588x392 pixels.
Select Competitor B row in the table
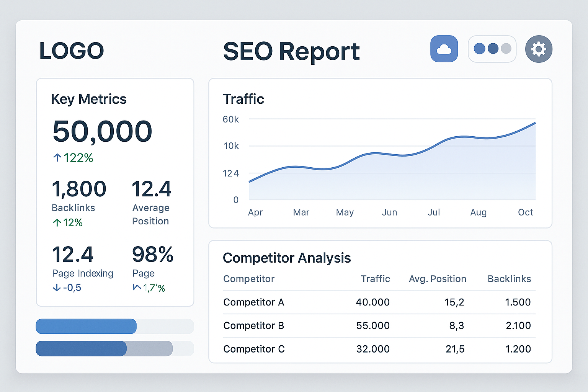pyautogui.click(x=254, y=326)
